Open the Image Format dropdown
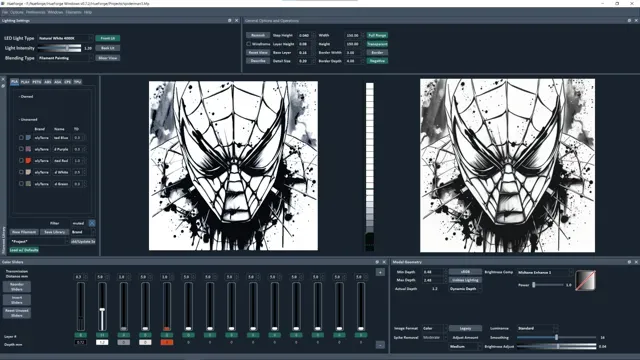The image size is (640, 360). pos(434,328)
